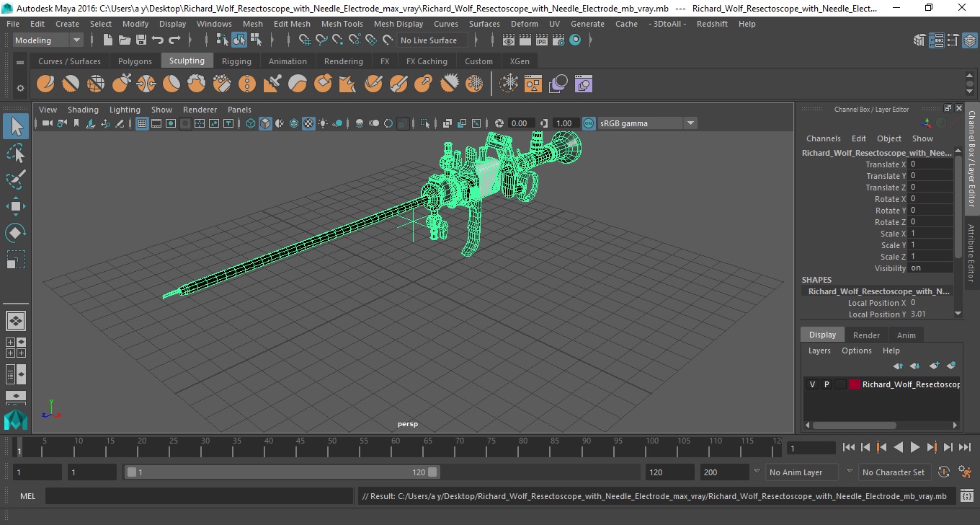Click the layer list horizontal scrollbar
980x525 pixels.
854,425
